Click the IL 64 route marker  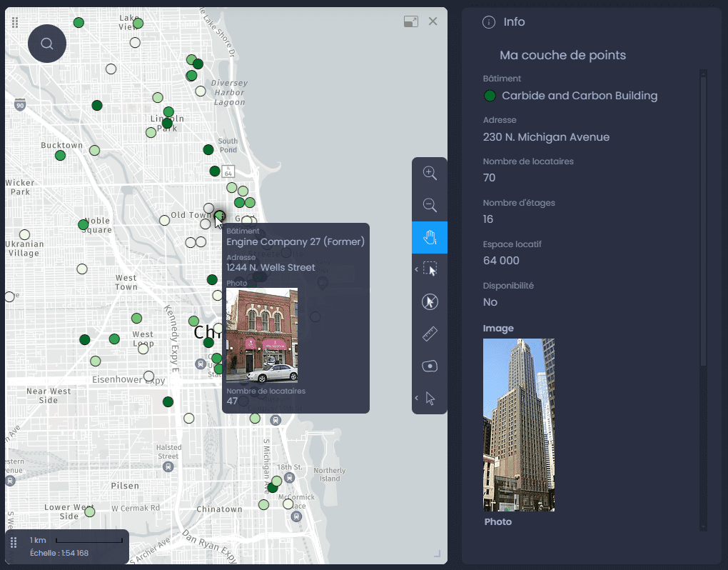click(228, 171)
